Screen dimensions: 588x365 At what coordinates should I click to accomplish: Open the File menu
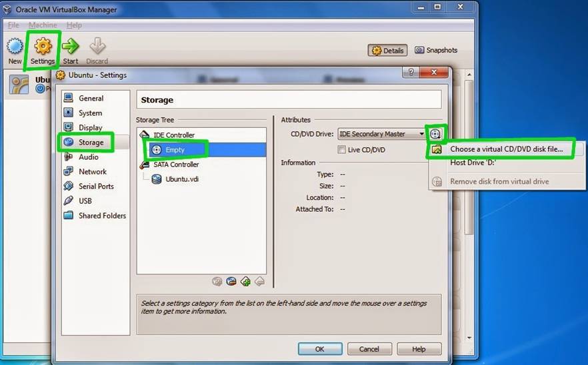(x=13, y=25)
